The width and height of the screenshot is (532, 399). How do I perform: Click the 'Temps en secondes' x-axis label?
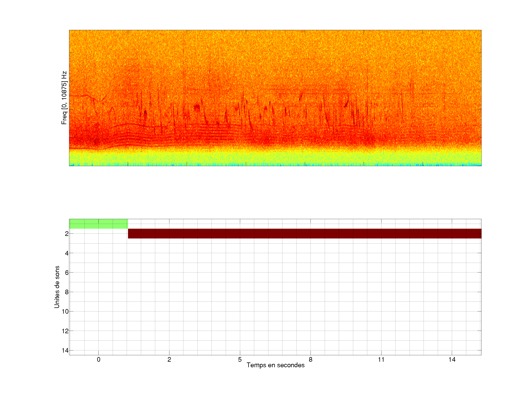(x=275, y=365)
